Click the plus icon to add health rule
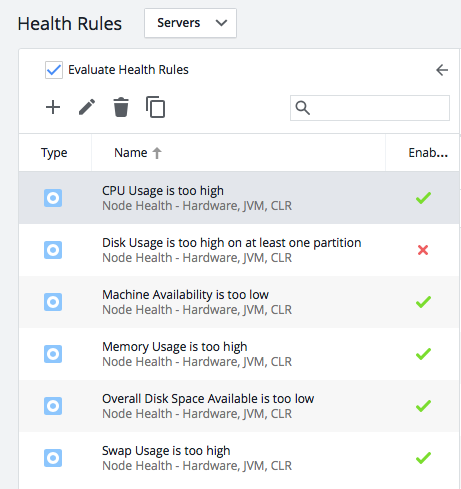 coord(53,107)
